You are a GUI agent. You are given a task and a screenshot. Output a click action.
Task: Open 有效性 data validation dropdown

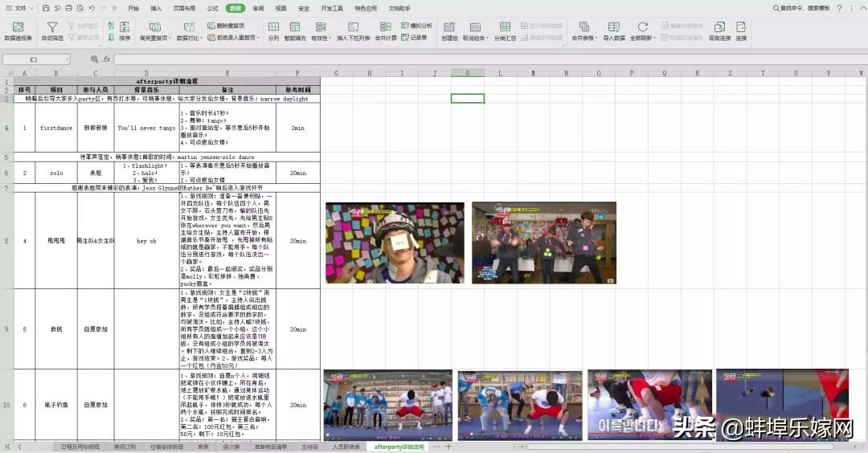pyautogui.click(x=321, y=31)
